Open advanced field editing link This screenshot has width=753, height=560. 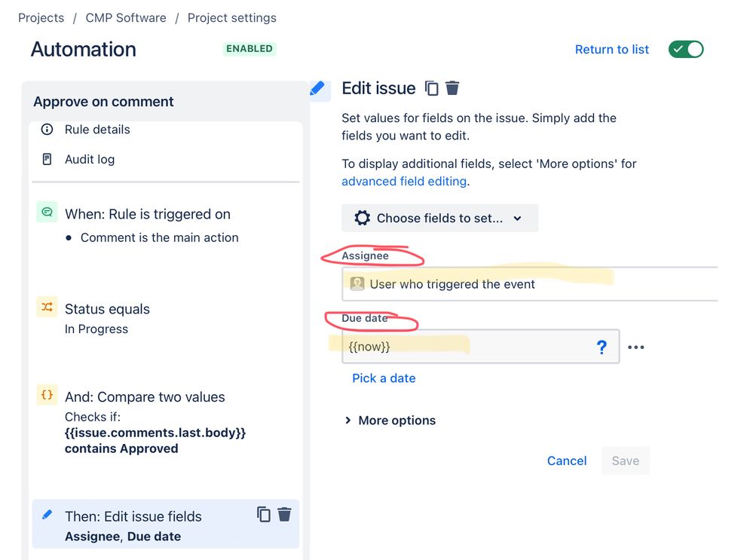tap(404, 182)
